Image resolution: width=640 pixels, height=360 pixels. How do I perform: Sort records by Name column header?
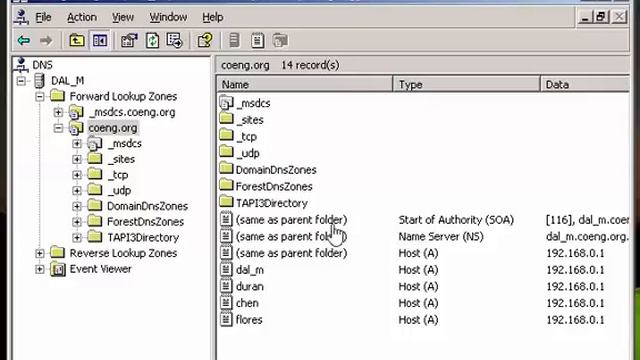[304, 84]
